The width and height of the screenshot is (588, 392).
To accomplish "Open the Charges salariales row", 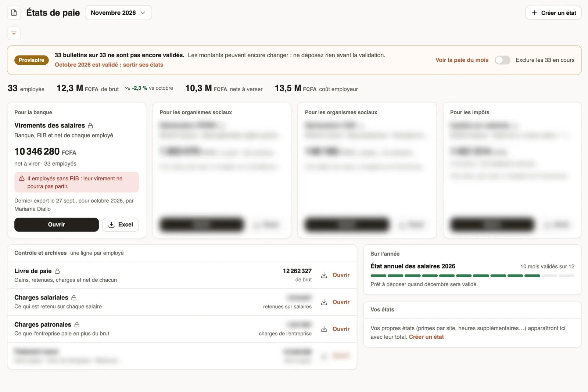I will pyautogui.click(x=341, y=302).
